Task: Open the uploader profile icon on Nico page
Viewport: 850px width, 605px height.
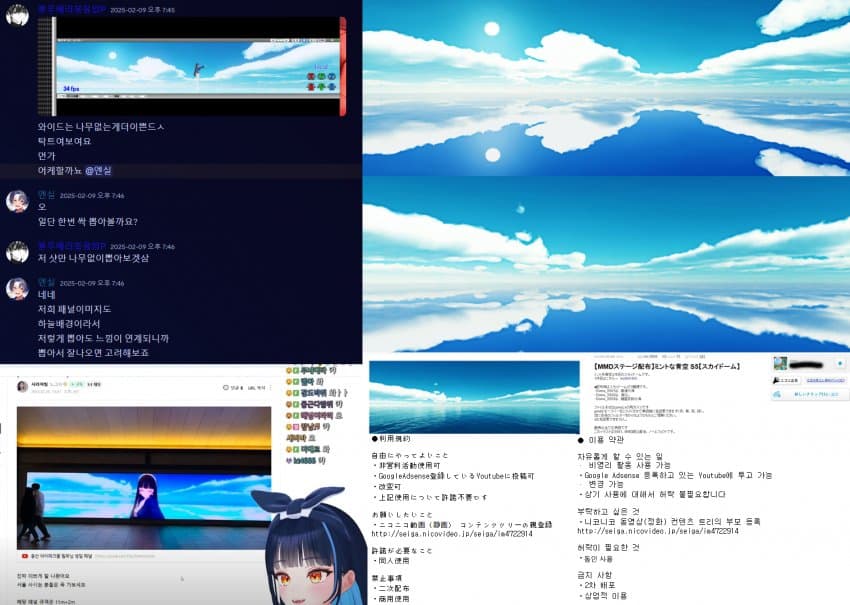Action: [x=780, y=363]
